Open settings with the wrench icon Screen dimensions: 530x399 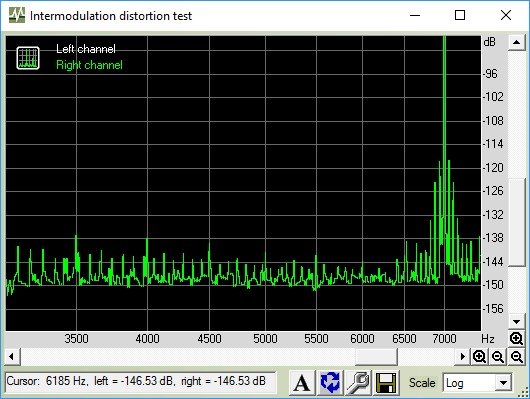point(358,383)
